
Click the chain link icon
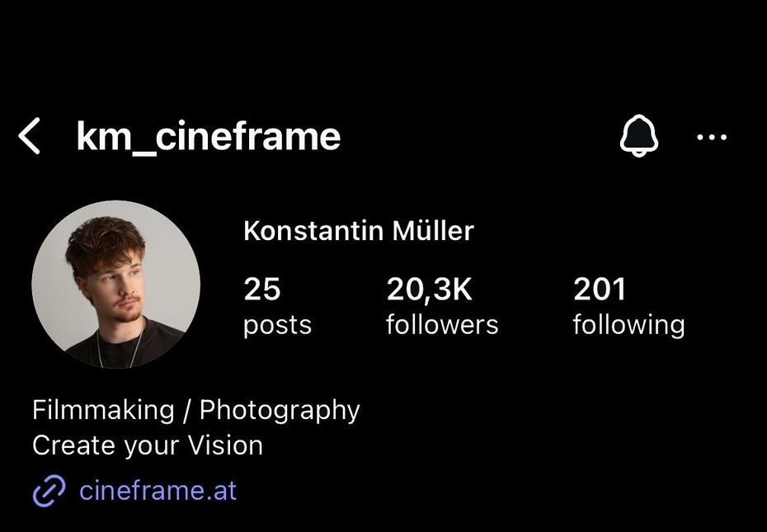[49, 492]
